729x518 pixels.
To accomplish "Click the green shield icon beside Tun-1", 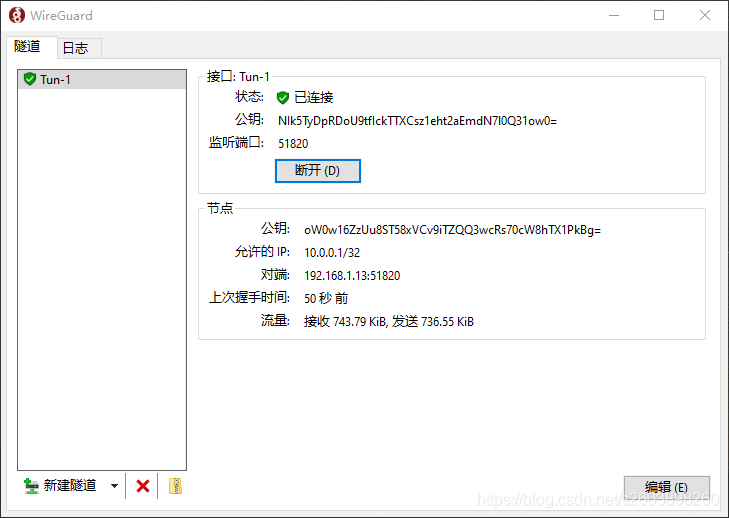I will point(30,79).
